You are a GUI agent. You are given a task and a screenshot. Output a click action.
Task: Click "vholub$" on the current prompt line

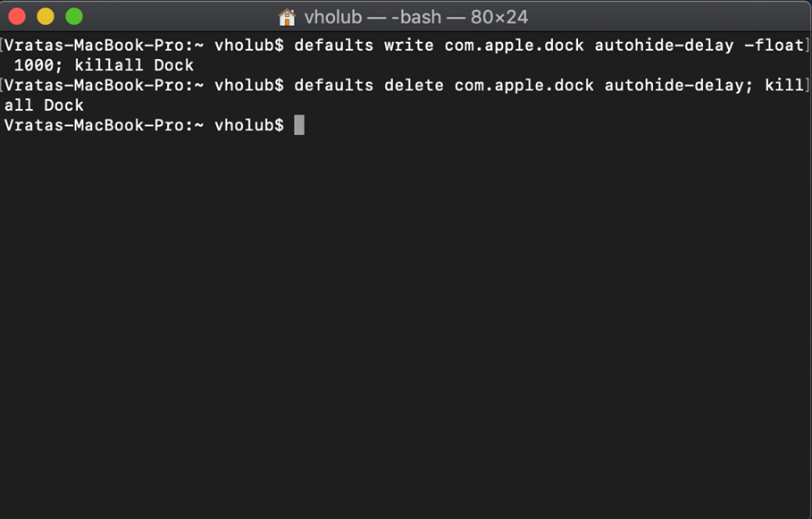tap(249, 125)
